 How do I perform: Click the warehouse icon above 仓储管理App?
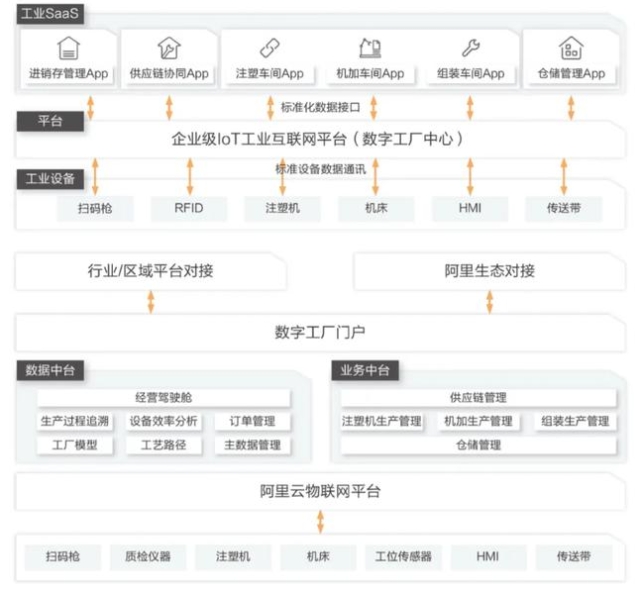(571, 48)
